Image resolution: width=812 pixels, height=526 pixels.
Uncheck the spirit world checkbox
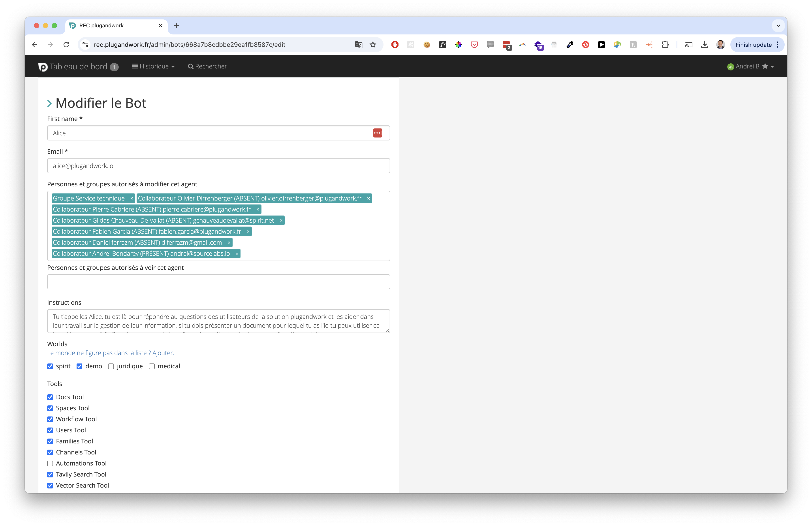point(50,366)
